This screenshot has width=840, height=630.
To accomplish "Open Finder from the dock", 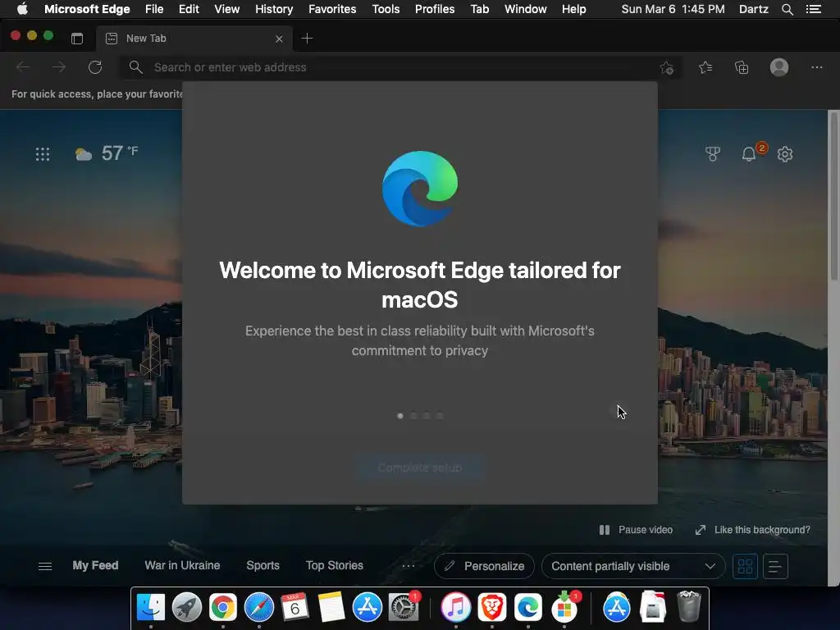I will (151, 608).
